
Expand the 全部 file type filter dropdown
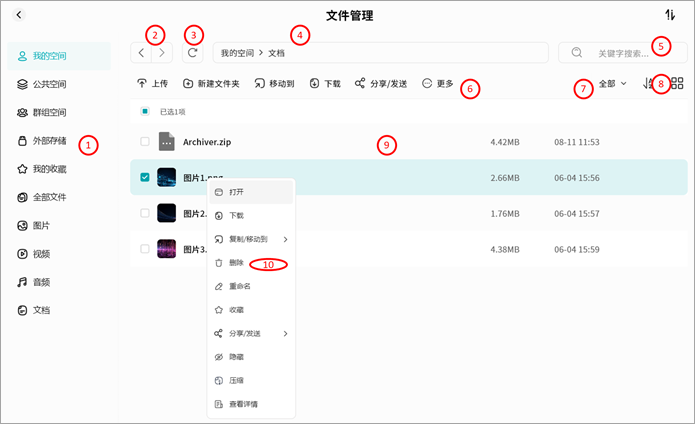(612, 84)
